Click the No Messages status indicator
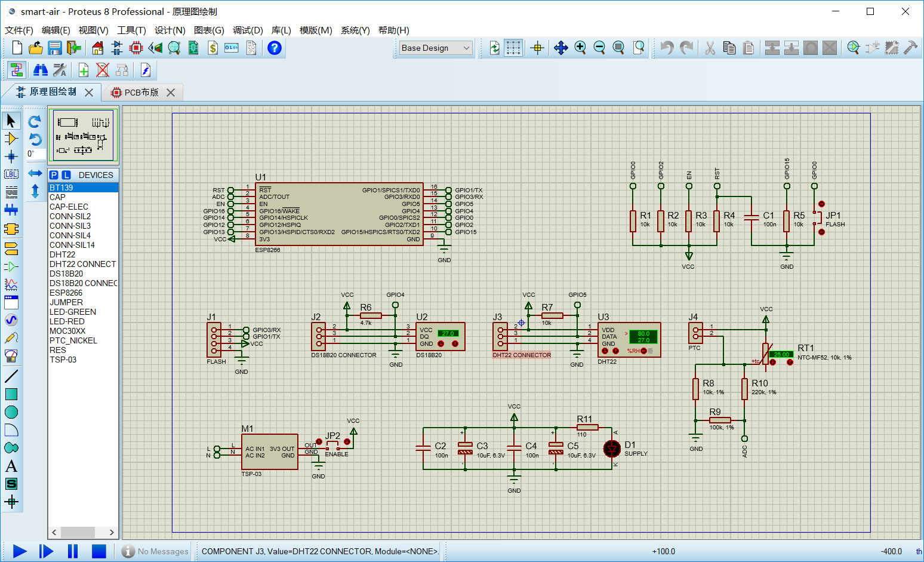 (x=155, y=551)
